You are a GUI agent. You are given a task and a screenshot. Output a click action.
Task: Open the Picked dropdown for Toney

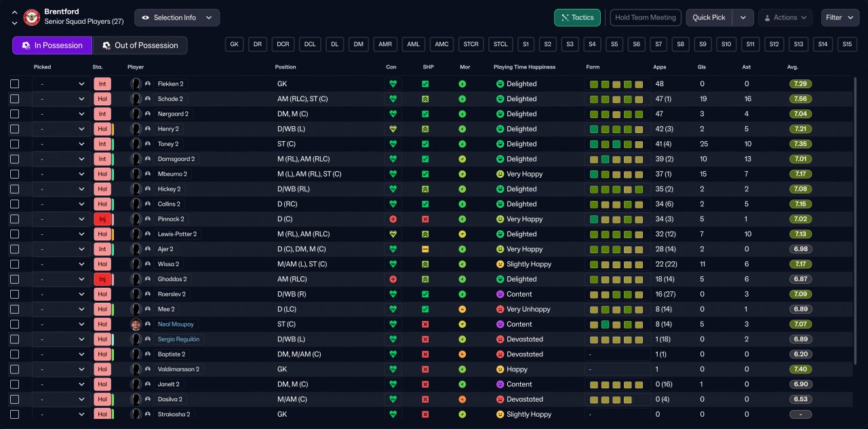[x=61, y=144]
